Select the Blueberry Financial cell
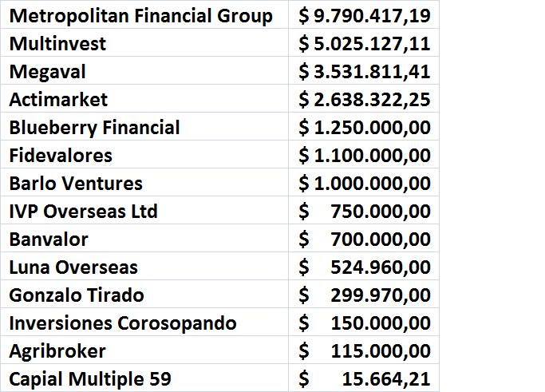Viewport: 545px width, 392px height. tap(94, 127)
